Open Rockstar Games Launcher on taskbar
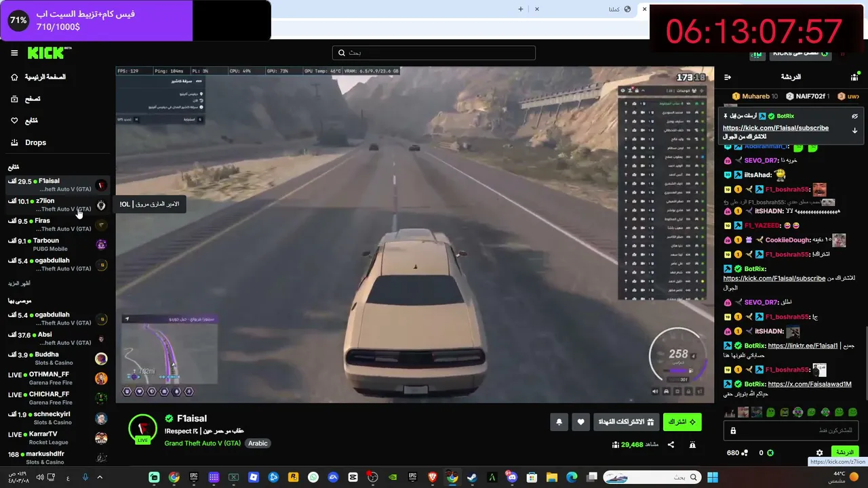 pyautogui.click(x=293, y=477)
